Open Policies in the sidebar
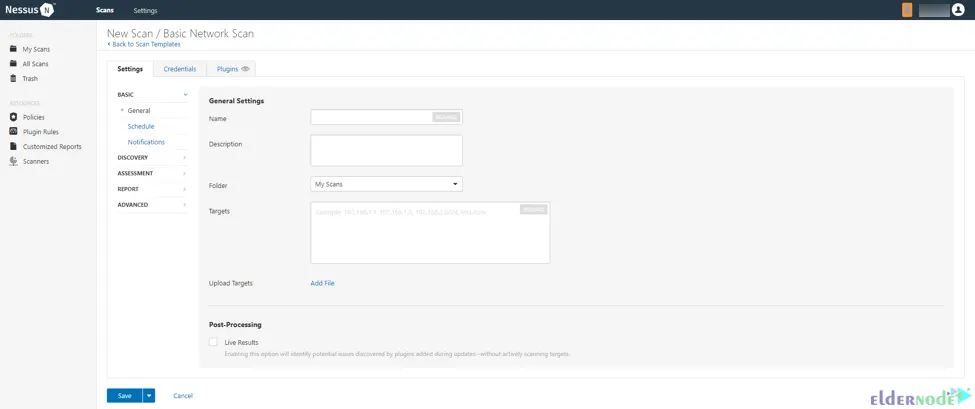Viewport: 975px width, 409px height. click(x=34, y=117)
